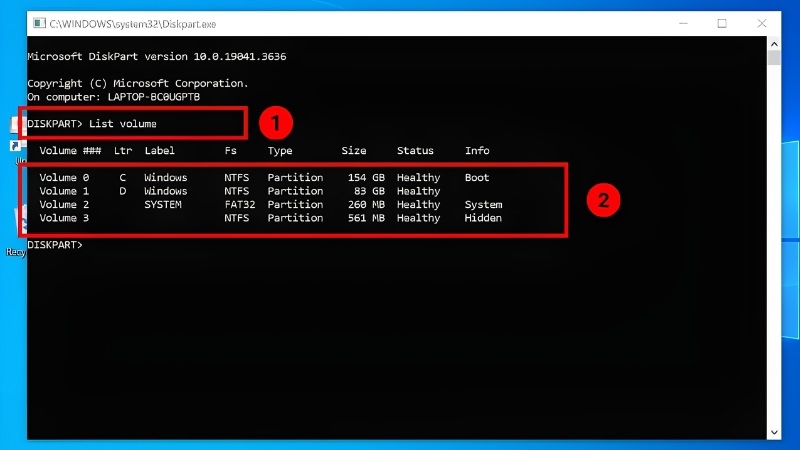This screenshot has height=450, width=800.
Task: Click the 'Windows' label of Volume 0
Action: click(x=166, y=178)
